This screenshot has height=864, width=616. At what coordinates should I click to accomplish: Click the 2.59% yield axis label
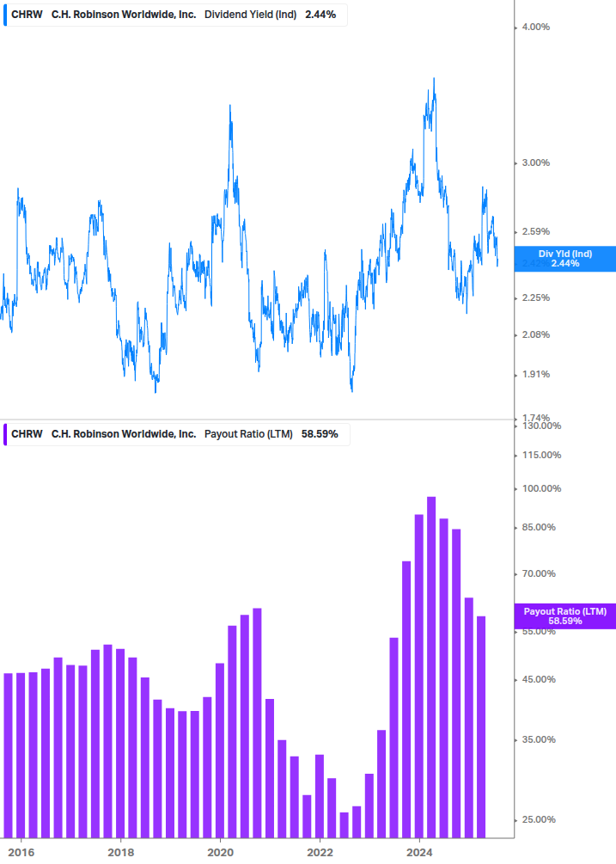pos(535,232)
